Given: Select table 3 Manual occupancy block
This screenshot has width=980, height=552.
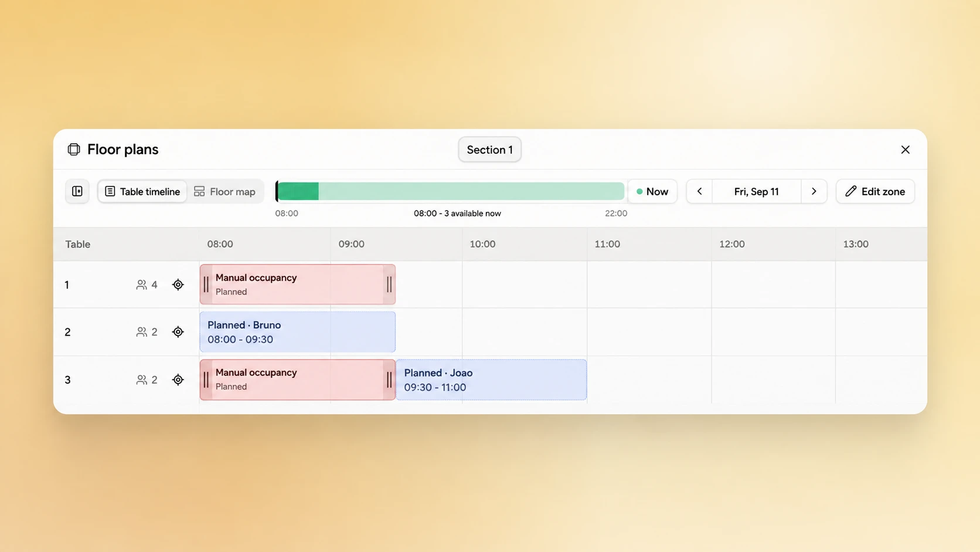Looking at the screenshot, I should point(298,380).
